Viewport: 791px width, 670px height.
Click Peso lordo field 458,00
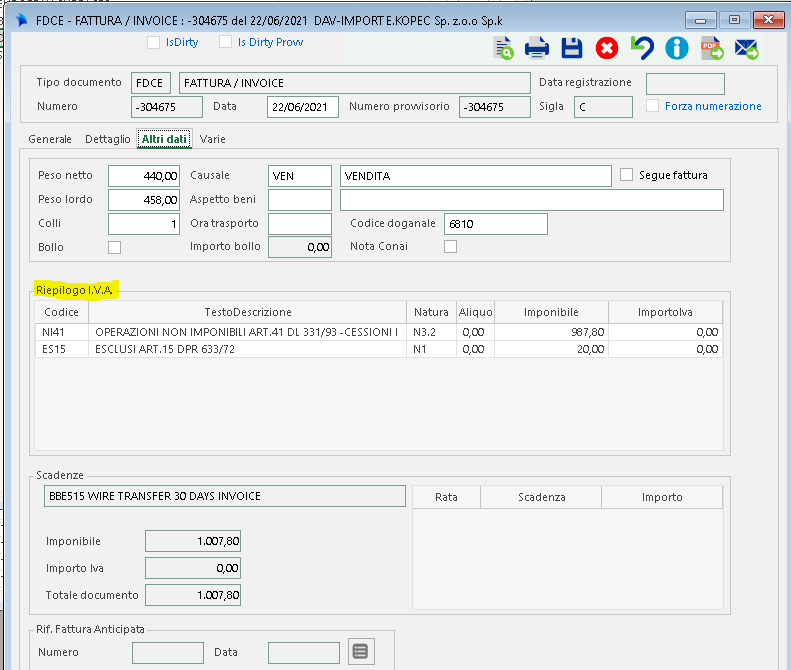coord(144,200)
